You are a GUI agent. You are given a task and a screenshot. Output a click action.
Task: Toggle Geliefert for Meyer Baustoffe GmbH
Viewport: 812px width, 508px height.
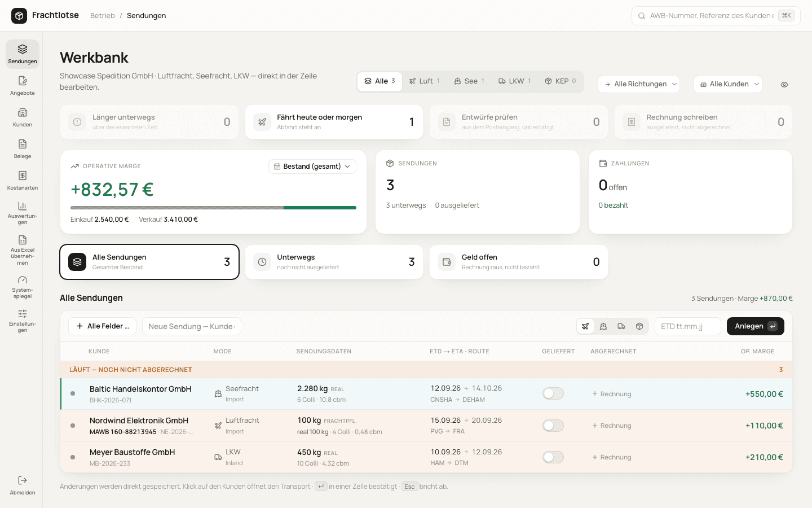[x=553, y=457]
